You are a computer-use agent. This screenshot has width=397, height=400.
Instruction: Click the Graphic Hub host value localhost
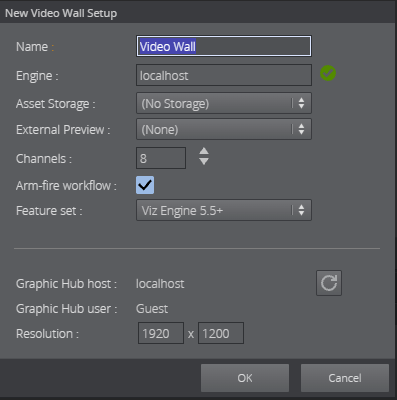point(160,284)
